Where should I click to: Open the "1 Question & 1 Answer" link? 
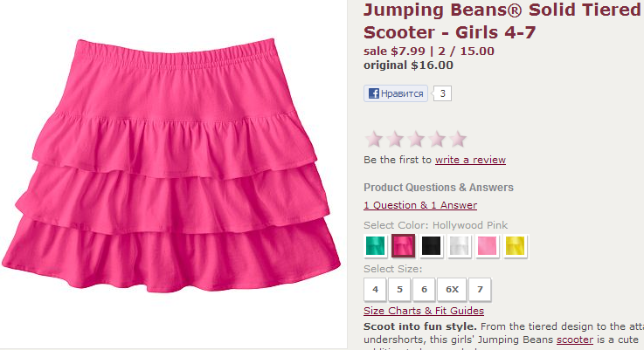[x=420, y=205]
